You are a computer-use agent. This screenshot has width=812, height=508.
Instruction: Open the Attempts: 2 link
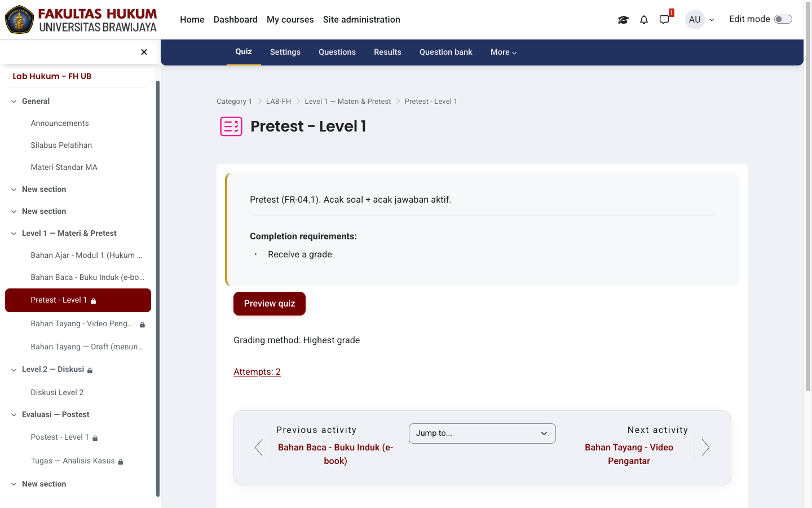(x=257, y=372)
